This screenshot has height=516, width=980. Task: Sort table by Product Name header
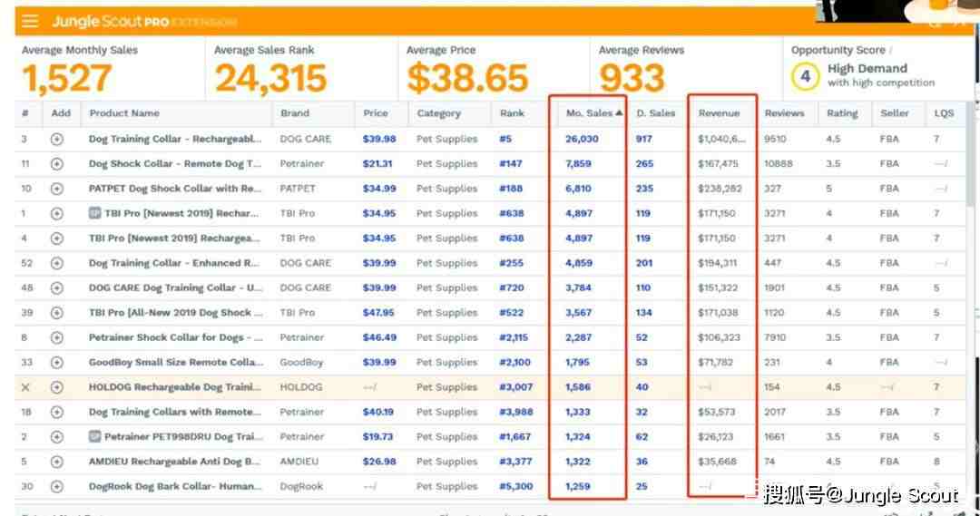click(124, 113)
